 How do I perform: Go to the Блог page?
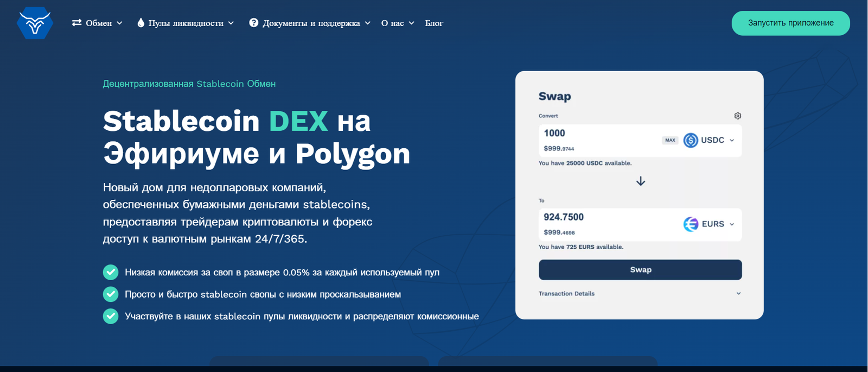pos(434,23)
